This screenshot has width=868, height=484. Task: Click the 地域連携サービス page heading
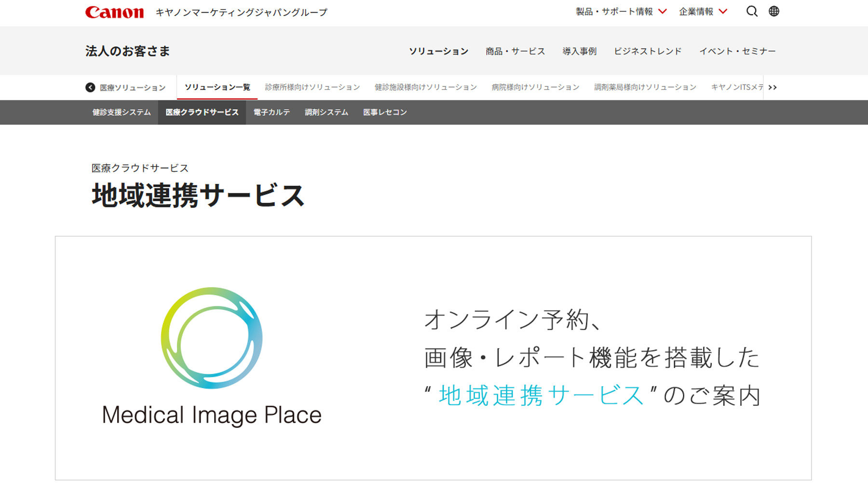(x=198, y=195)
